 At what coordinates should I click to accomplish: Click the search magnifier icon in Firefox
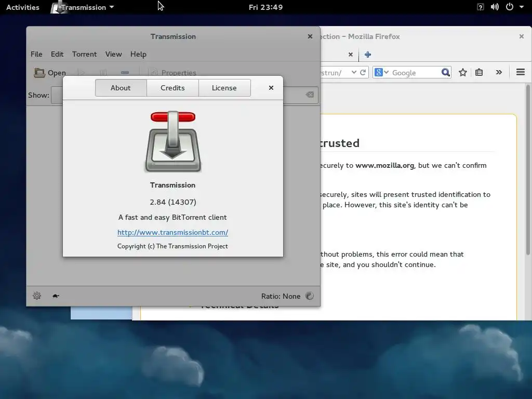445,72
